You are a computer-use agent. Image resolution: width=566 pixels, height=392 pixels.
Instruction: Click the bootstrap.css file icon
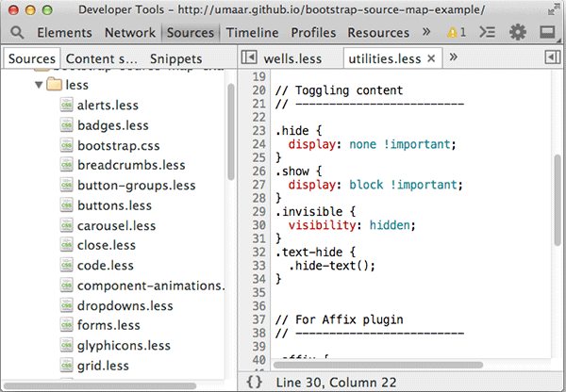point(66,145)
